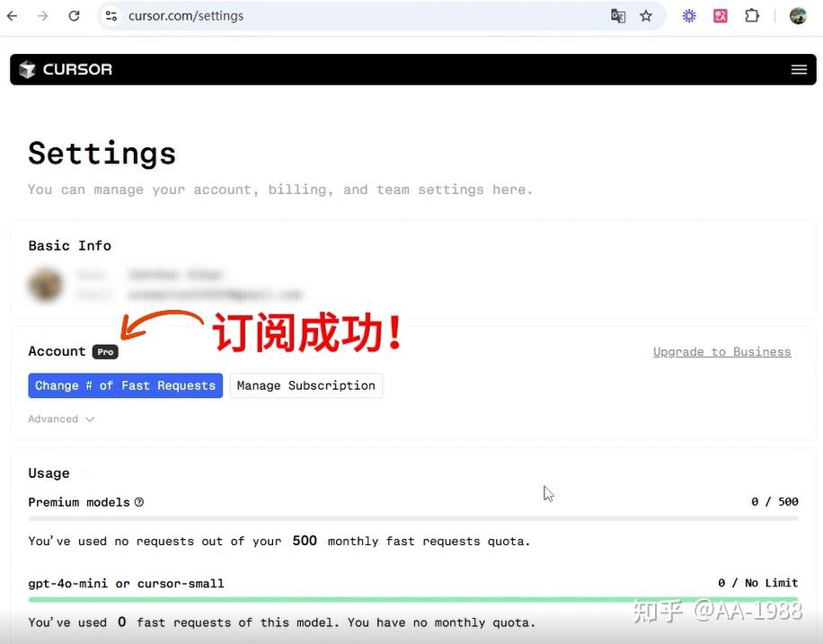Click the Premium models help question-mark icon
This screenshot has height=644, width=823.
(x=138, y=502)
